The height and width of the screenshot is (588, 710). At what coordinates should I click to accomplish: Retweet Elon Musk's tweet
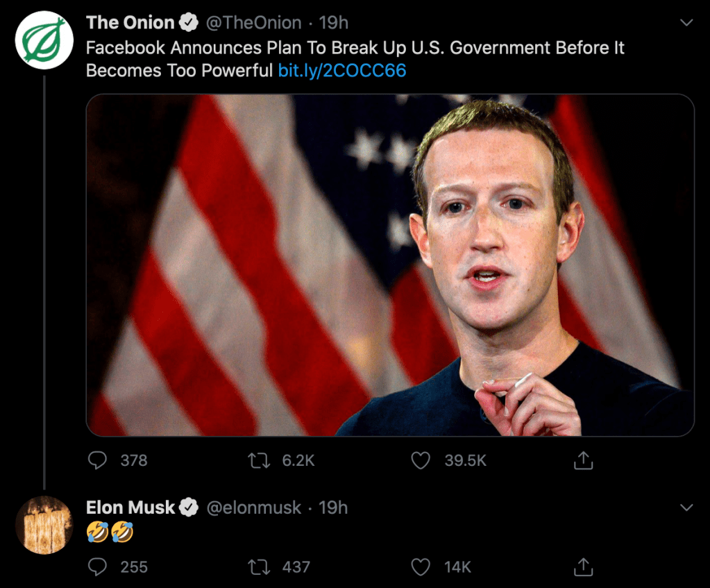tap(260, 567)
